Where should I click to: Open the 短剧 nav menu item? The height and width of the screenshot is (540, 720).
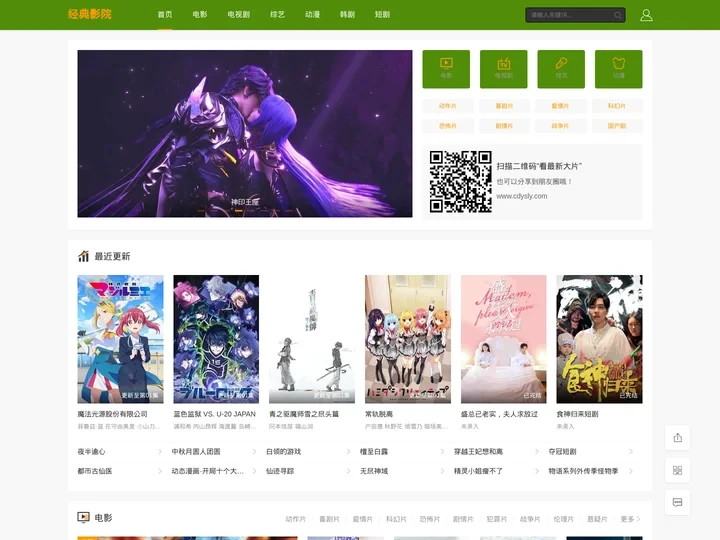point(382,15)
